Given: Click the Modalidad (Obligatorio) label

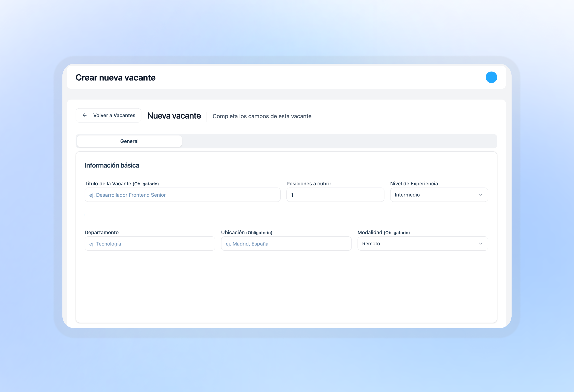Looking at the screenshot, I should [383, 232].
